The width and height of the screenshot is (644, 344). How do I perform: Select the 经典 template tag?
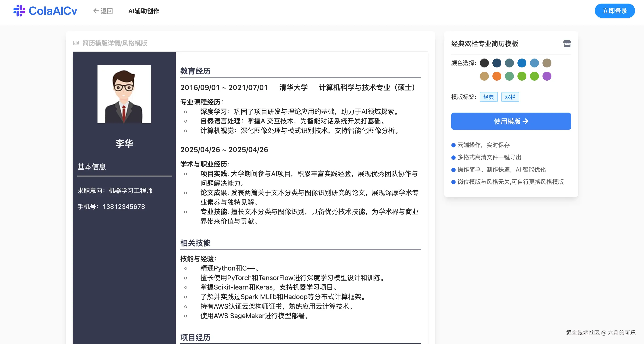point(489,97)
